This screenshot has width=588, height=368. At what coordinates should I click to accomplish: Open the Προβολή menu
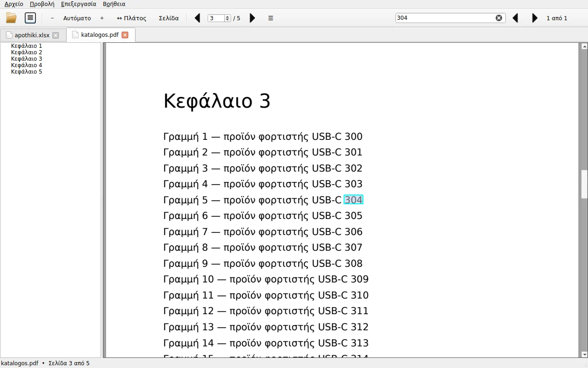(42, 4)
